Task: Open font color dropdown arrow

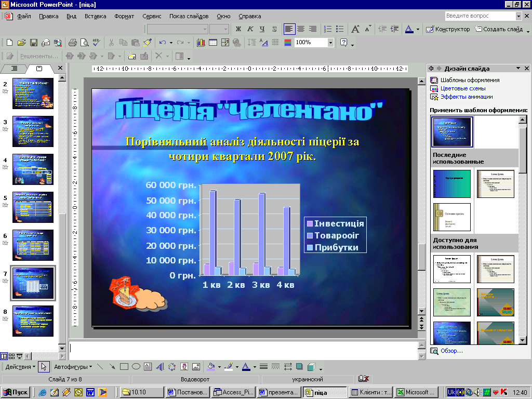Action: click(x=418, y=29)
